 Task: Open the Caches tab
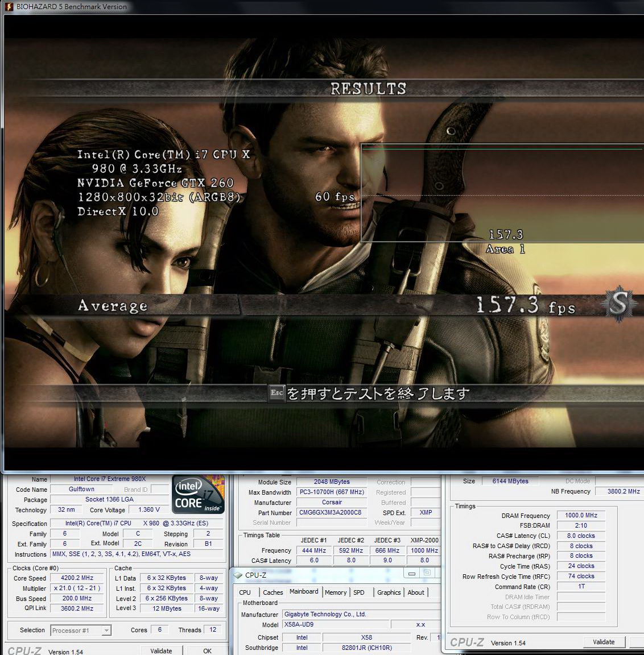coord(273,592)
